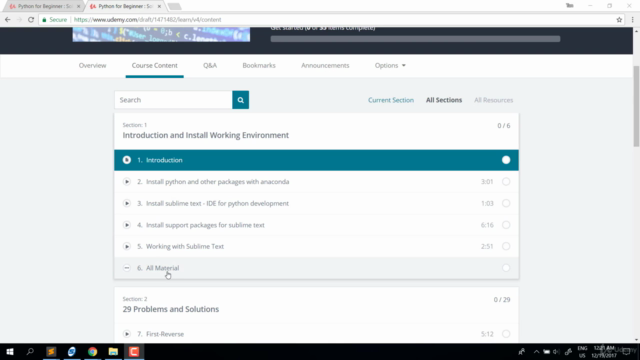640x360 pixels.
Task: Switch to the first browser tab
Action: 43,7
